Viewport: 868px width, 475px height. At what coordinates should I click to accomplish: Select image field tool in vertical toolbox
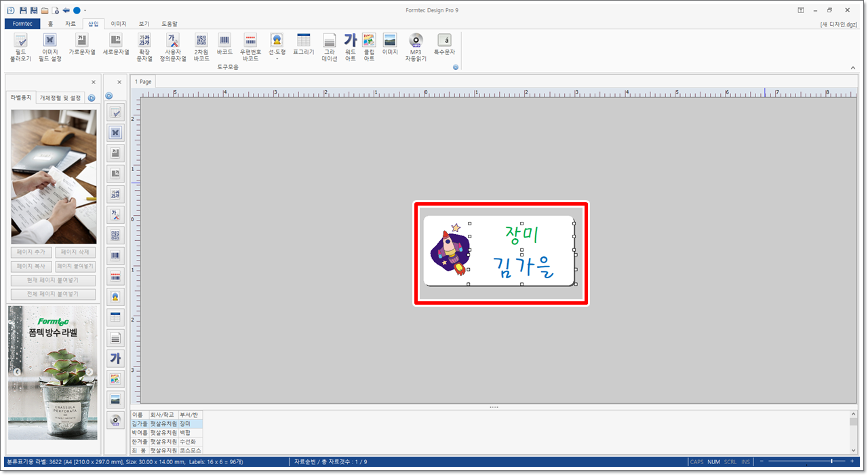(x=115, y=132)
